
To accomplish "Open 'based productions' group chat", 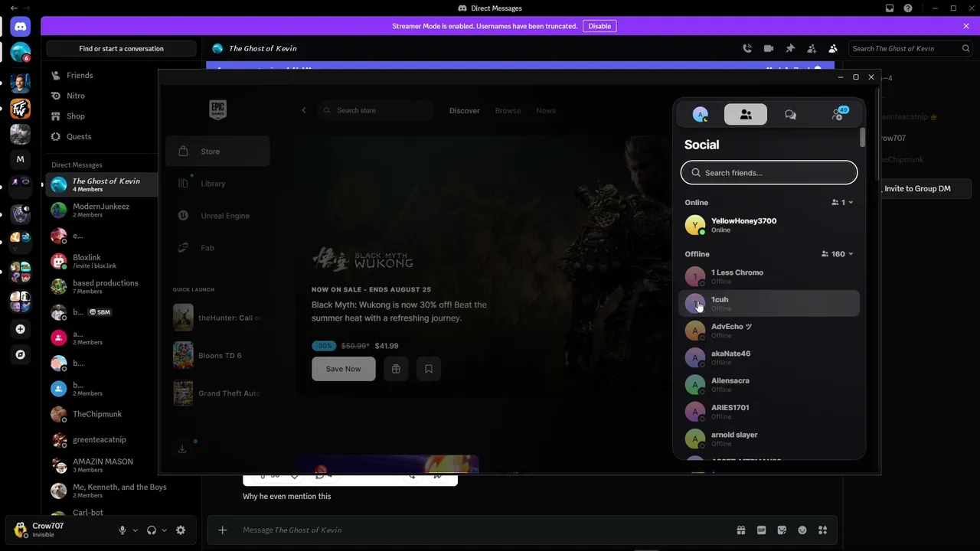I will [101, 287].
